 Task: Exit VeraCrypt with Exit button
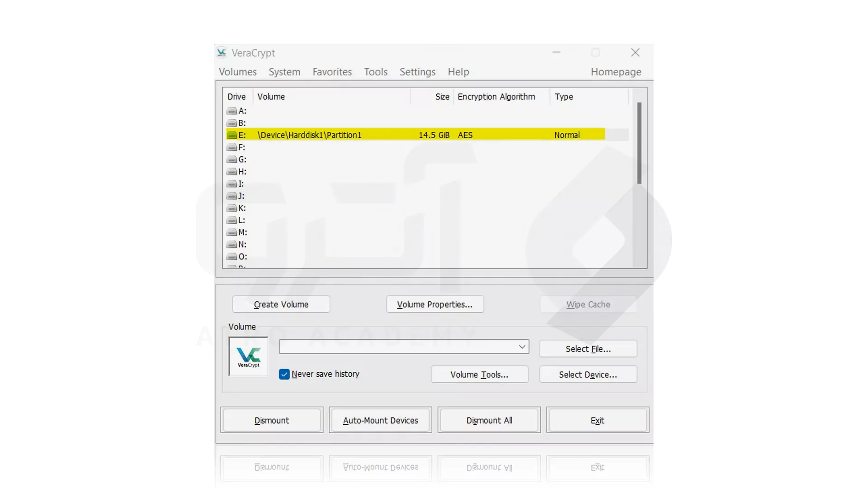coord(598,420)
